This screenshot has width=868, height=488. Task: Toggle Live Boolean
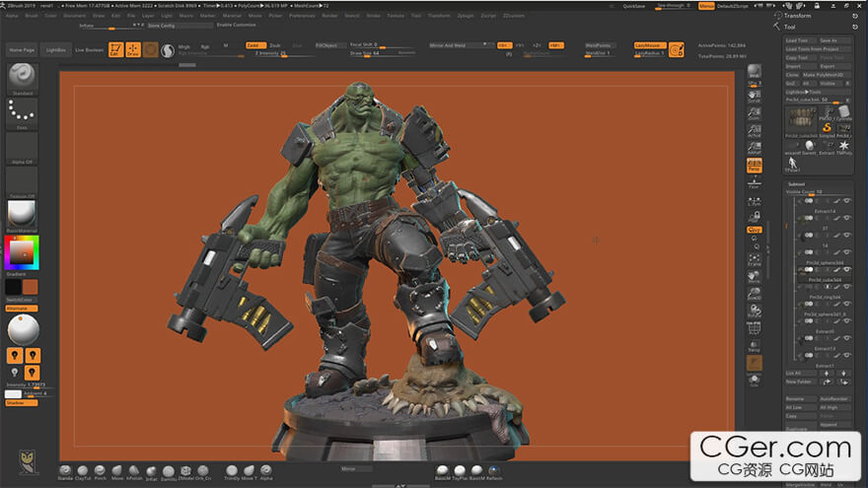click(89, 50)
